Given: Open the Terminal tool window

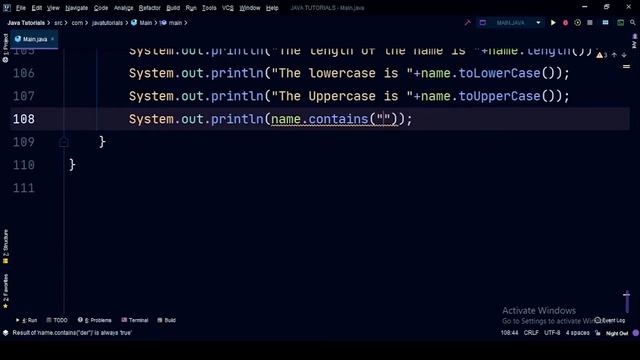Looking at the screenshot, I should point(135,320).
